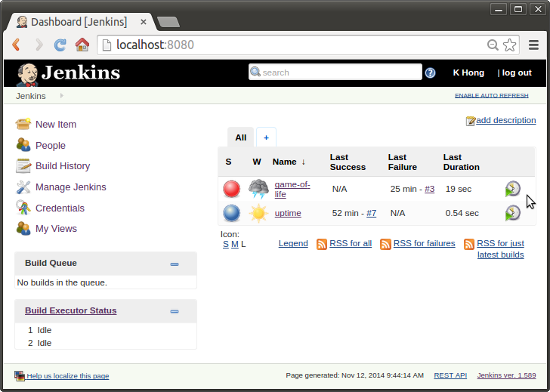Click the RSS icon beside RSS for all
The height and width of the screenshot is (392, 550).
pyautogui.click(x=322, y=244)
